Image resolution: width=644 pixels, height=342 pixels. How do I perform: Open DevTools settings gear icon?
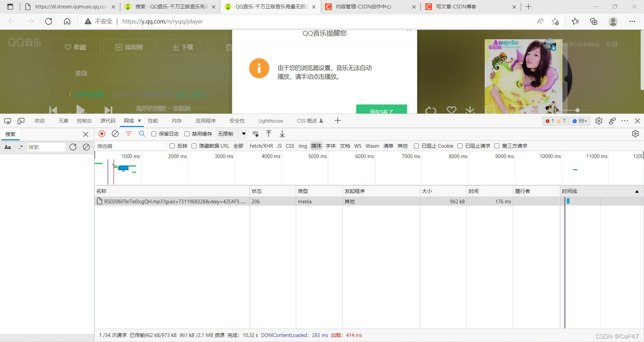pyautogui.click(x=599, y=121)
